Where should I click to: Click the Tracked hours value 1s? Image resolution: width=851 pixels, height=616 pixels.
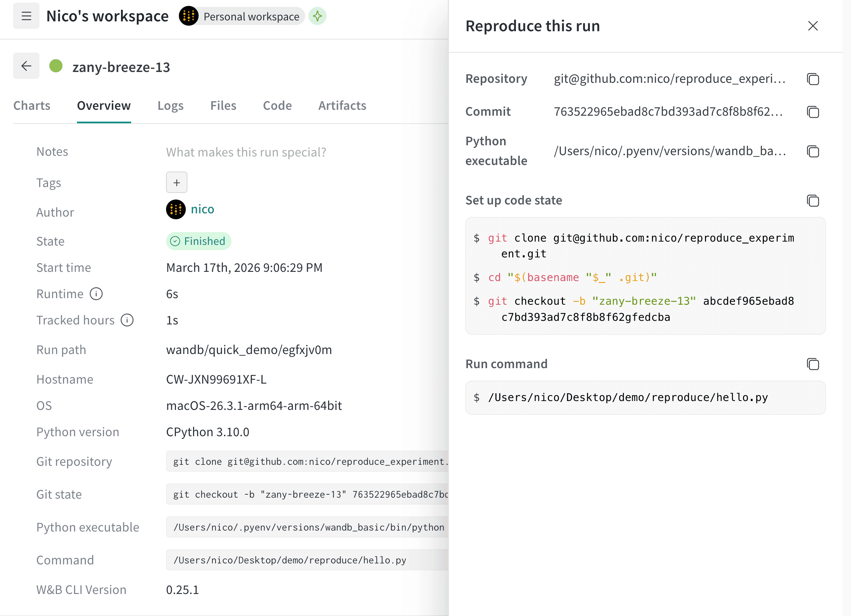tap(172, 320)
